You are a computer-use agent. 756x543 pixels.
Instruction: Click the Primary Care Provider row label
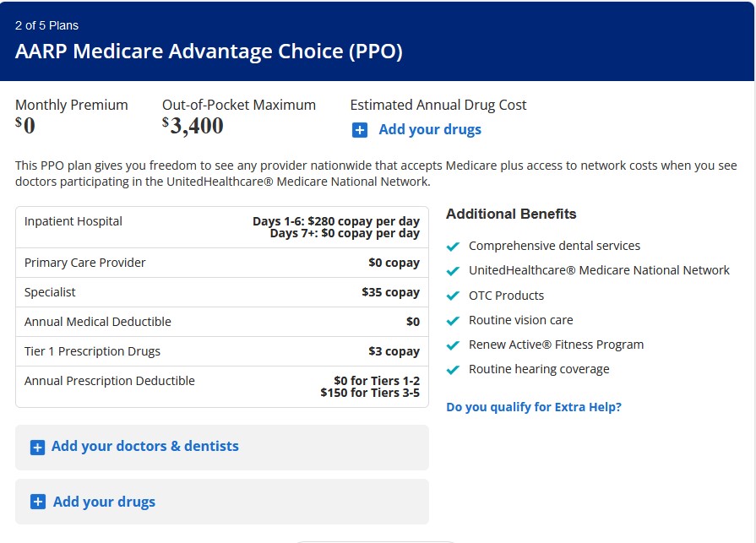(x=84, y=263)
